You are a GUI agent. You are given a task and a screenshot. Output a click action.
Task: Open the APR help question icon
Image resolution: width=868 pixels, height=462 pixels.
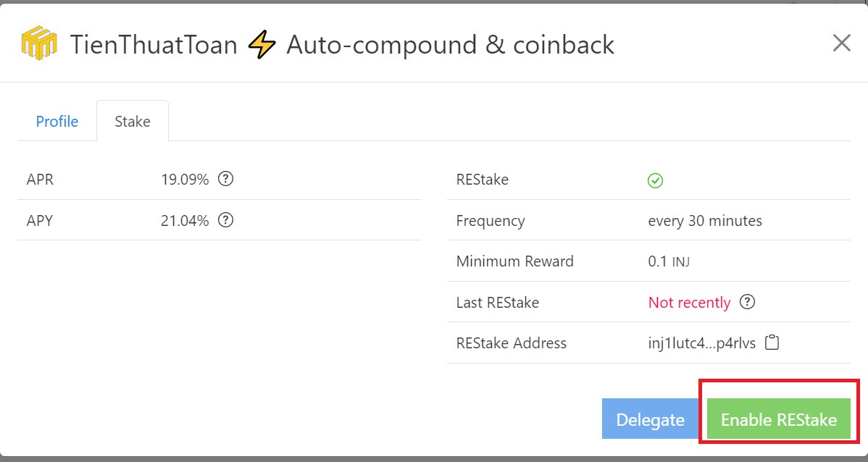226,179
